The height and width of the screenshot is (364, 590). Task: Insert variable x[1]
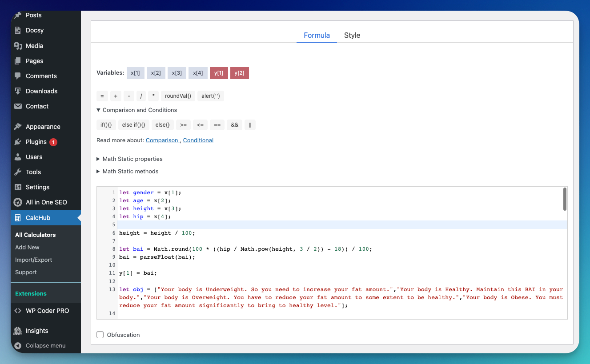(x=136, y=73)
